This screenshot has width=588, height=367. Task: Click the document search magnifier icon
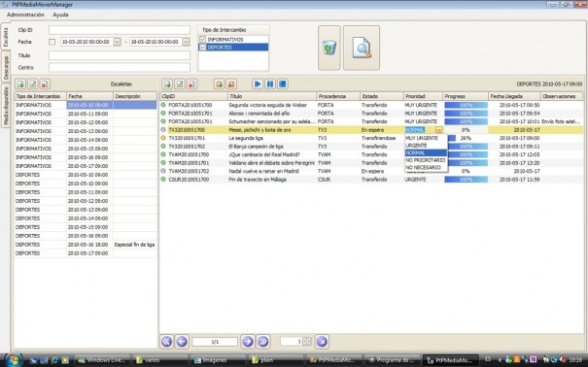(x=362, y=48)
